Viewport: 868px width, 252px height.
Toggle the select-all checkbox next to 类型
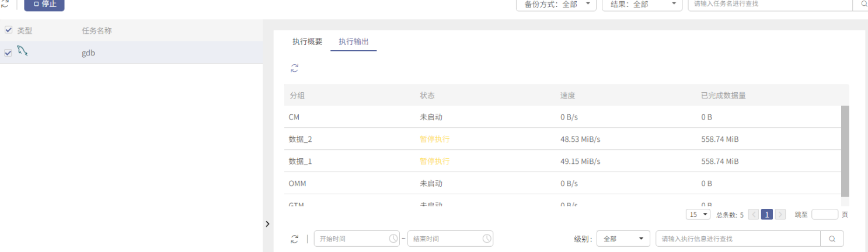coord(8,30)
